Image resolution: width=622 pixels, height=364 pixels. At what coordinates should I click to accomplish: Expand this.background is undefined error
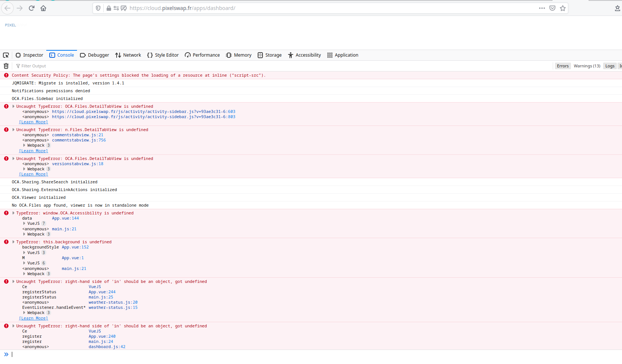point(13,242)
